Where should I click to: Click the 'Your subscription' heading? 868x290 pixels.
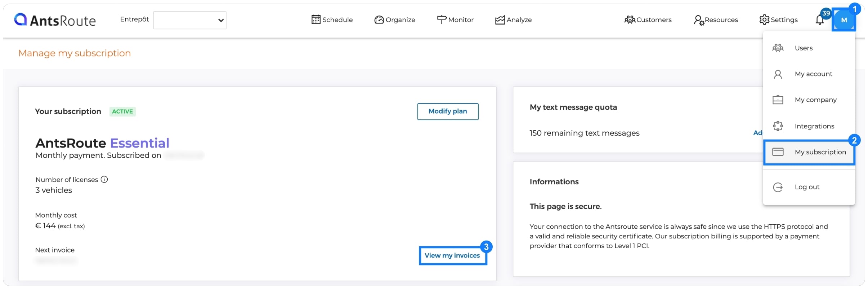tap(68, 111)
